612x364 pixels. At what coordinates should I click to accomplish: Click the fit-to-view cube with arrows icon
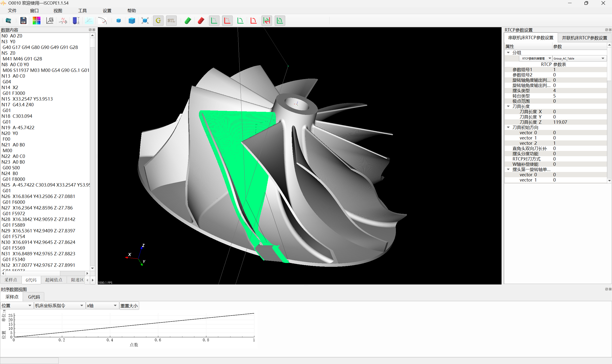[145, 21]
